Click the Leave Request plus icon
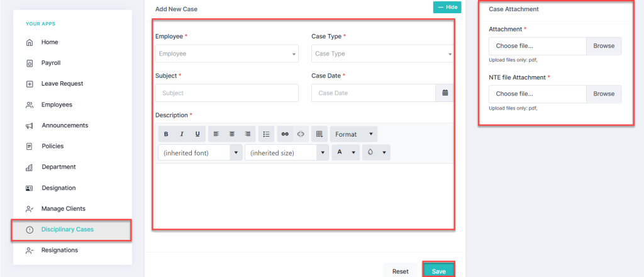644x277 pixels. coord(29,84)
